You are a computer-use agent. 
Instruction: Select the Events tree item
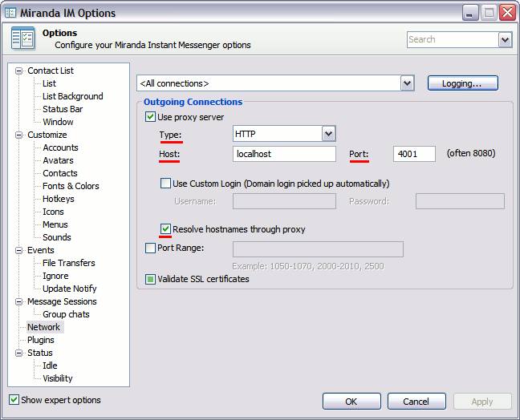click(x=40, y=250)
